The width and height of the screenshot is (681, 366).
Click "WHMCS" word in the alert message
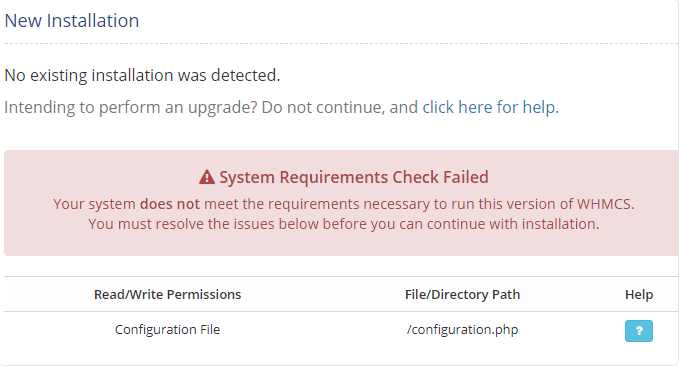[x=605, y=204]
